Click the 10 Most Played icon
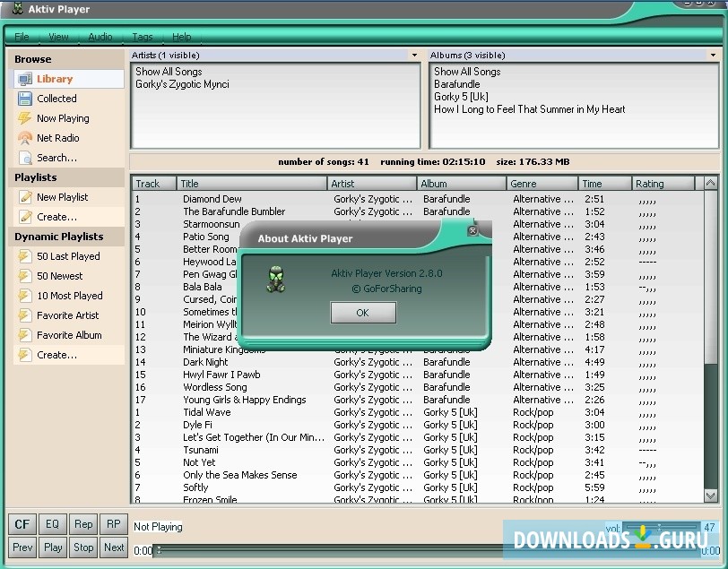 click(x=24, y=296)
